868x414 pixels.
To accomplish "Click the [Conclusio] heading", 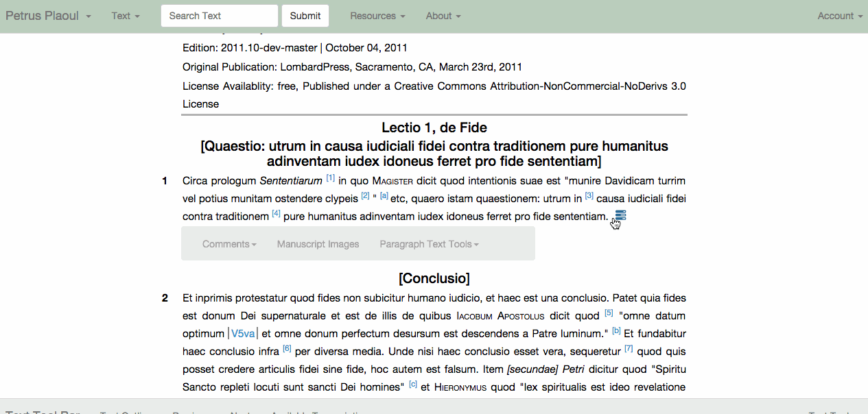I will click(x=434, y=279).
